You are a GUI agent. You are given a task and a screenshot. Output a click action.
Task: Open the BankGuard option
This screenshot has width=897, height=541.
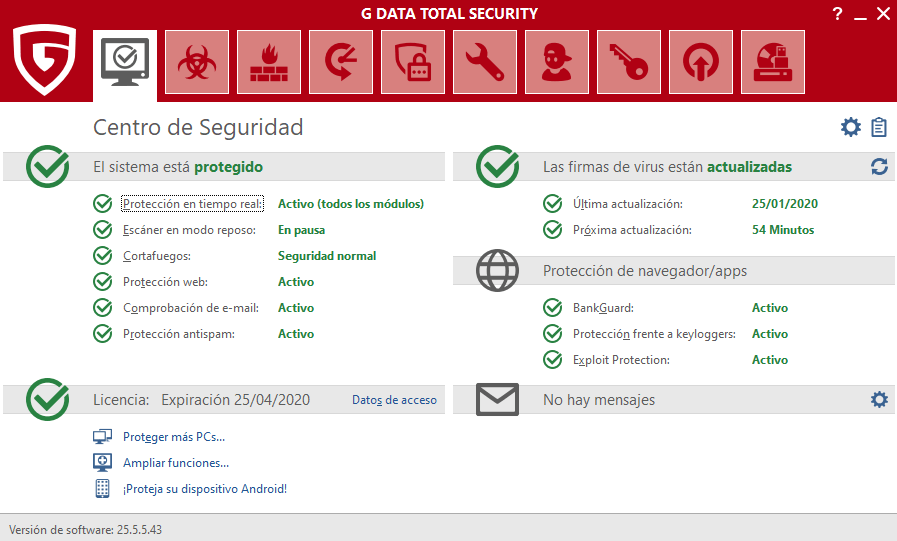pos(604,308)
